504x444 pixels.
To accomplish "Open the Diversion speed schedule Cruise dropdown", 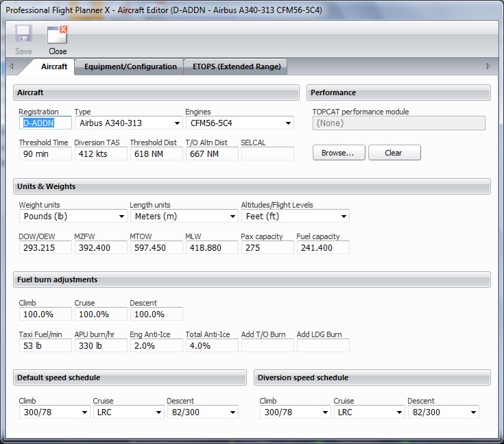I will click(369, 412).
